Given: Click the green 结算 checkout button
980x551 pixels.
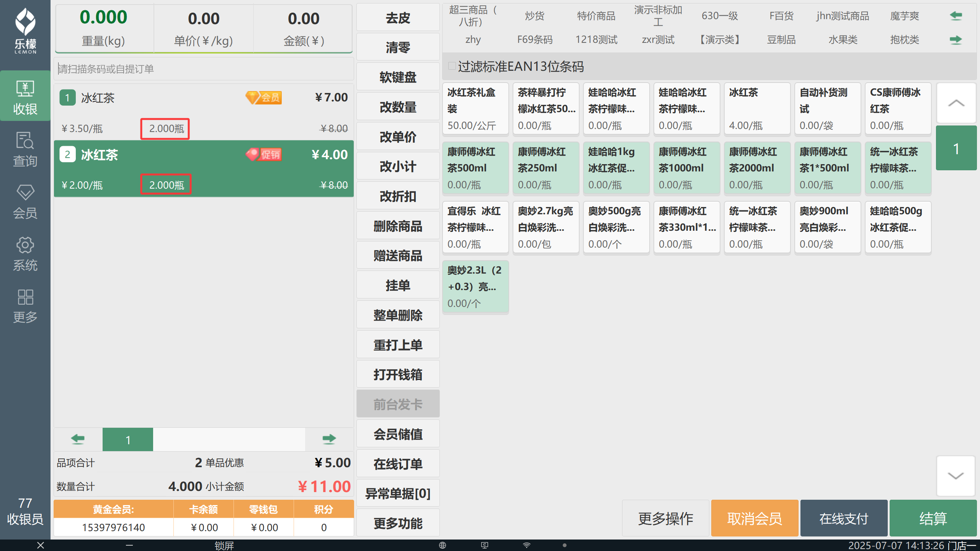Looking at the screenshot, I should click(933, 518).
